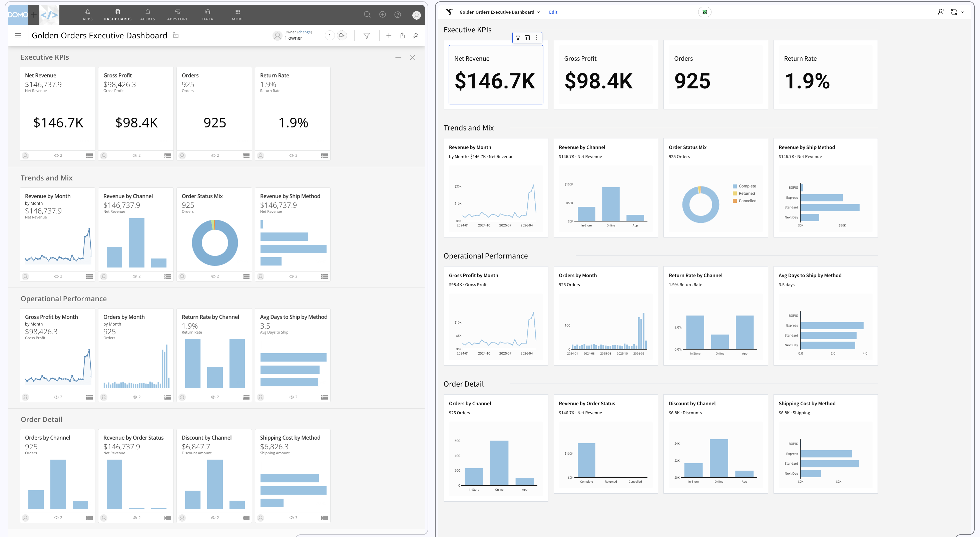The height and width of the screenshot is (537, 980).
Task: Open the wrench settings icon
Action: tap(415, 36)
